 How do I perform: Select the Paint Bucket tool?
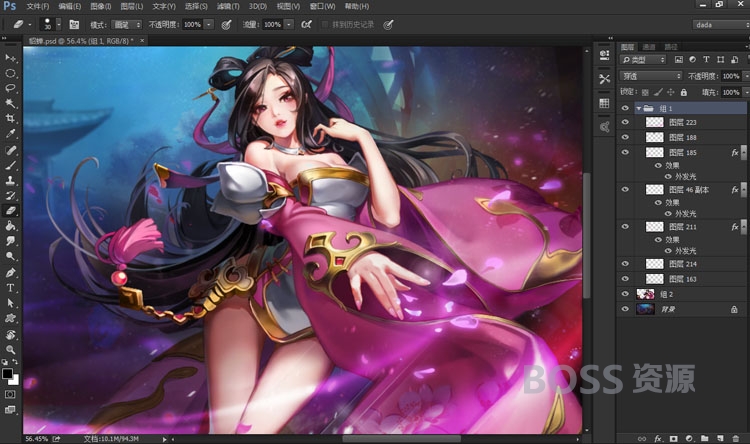10,226
